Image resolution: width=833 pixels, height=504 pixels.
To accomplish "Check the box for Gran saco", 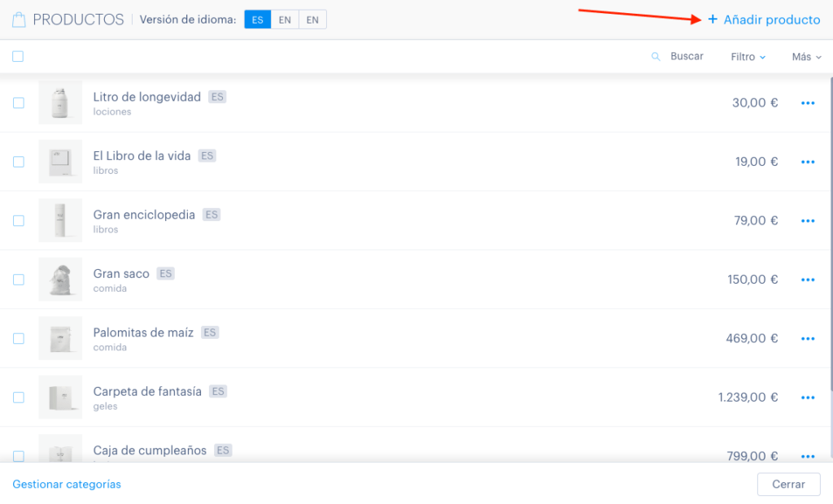I will click(x=19, y=280).
